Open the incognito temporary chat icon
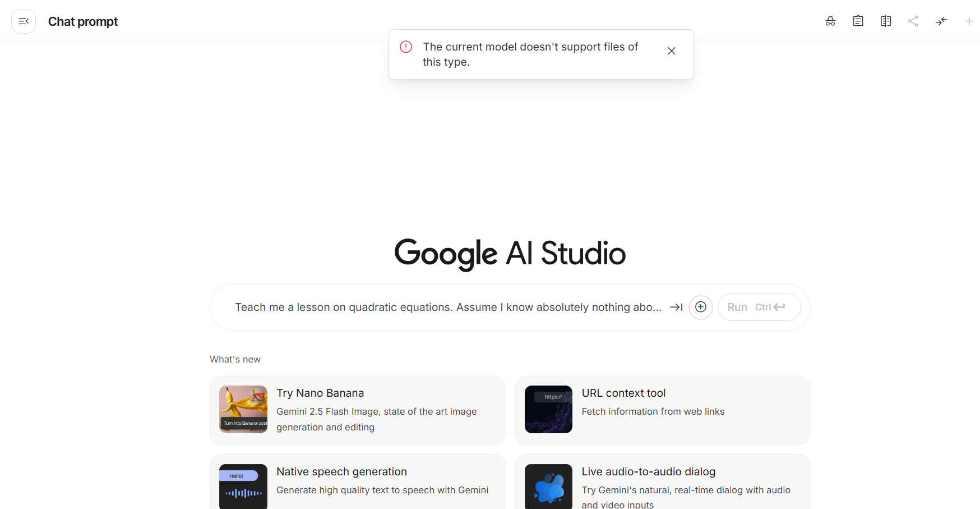 (830, 21)
